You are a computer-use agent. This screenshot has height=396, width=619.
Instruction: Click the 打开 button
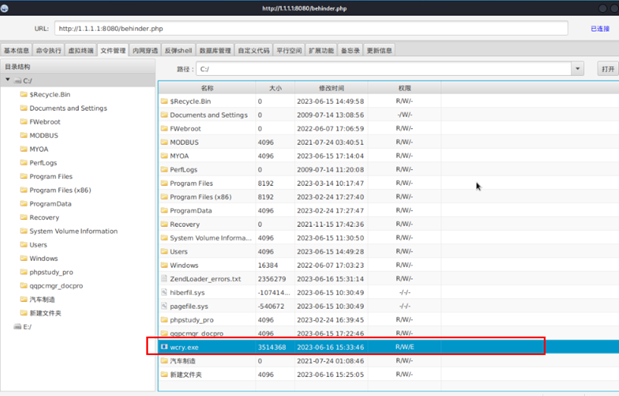click(x=608, y=69)
